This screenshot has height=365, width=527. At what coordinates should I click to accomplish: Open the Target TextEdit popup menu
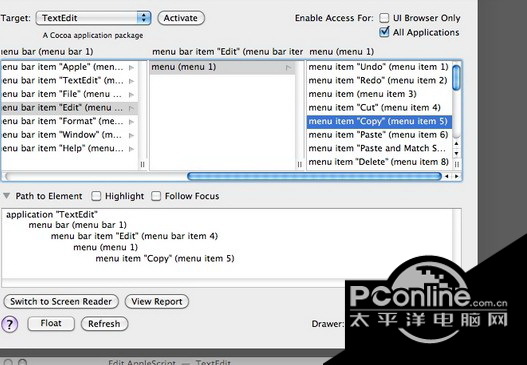93,18
